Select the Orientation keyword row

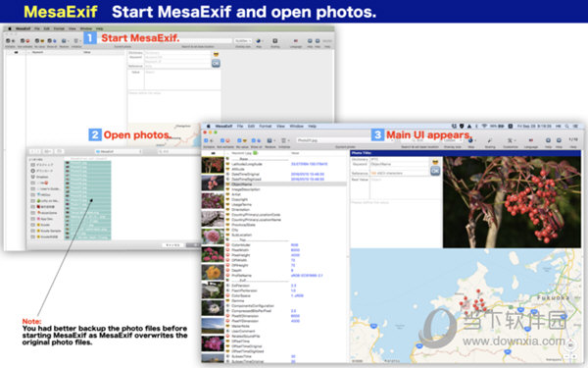(x=285, y=210)
